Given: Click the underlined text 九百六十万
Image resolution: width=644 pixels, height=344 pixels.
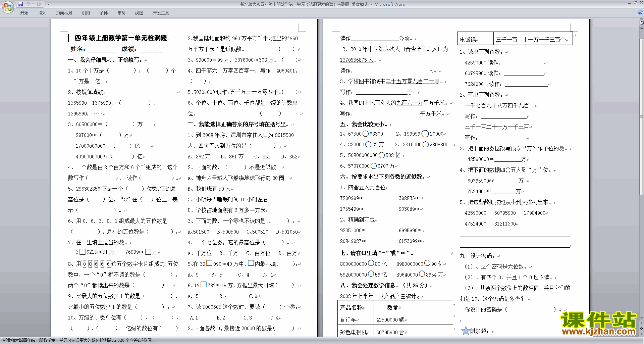Looking at the screenshot, I should tap(410, 103).
